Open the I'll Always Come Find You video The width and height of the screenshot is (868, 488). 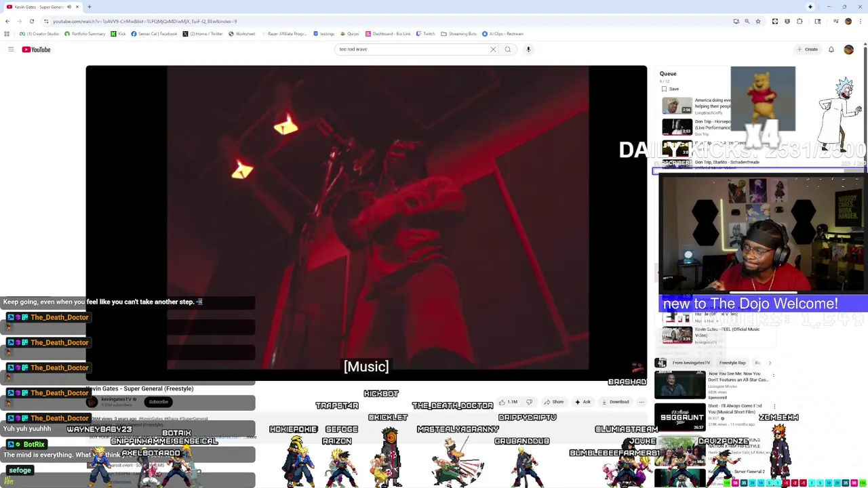point(679,418)
